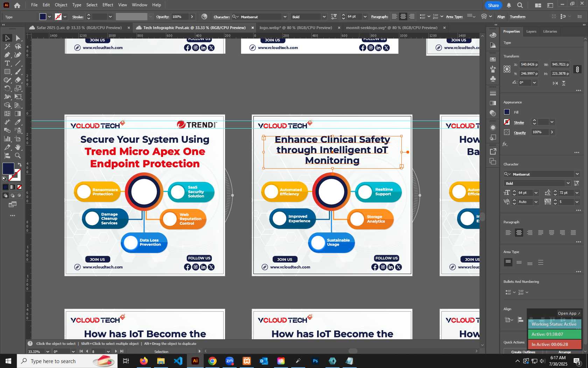Viewport: 588px width, 368px height.
Task: Click the notifications bell icon
Action: tap(509, 5)
